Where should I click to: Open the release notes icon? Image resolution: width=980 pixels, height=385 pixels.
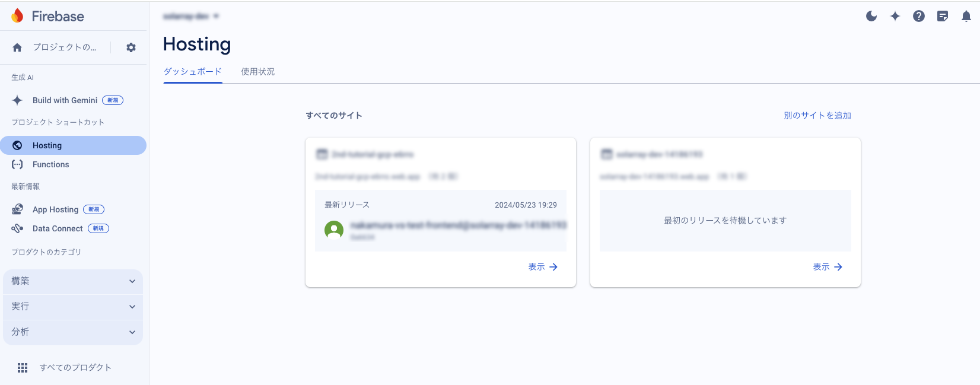(943, 16)
